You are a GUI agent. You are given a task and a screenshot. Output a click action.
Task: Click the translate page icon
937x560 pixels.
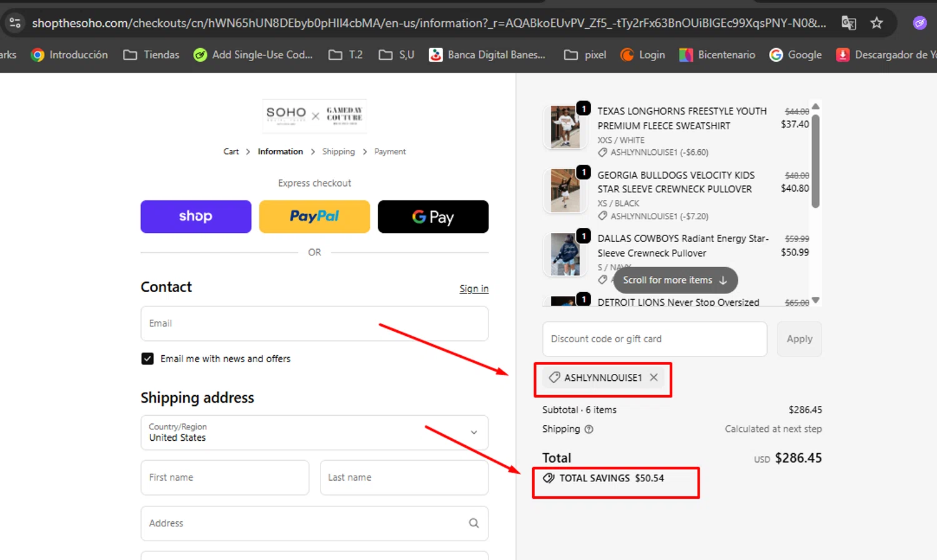coord(848,23)
